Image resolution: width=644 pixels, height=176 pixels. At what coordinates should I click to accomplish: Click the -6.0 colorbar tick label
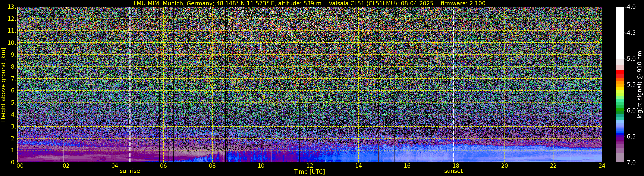click(630, 111)
